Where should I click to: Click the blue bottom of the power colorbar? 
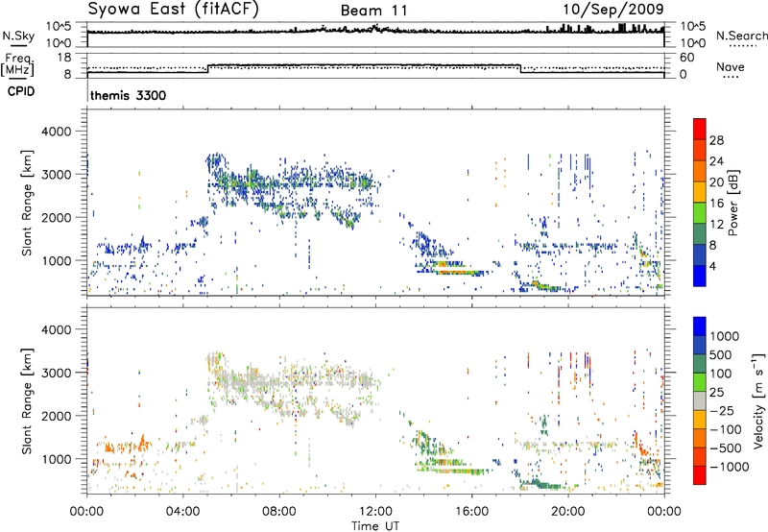tap(700, 276)
